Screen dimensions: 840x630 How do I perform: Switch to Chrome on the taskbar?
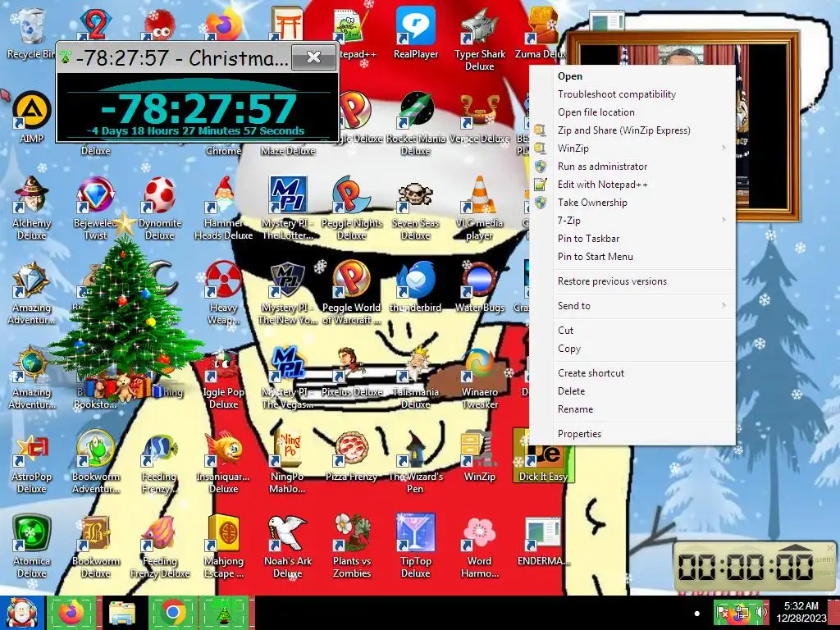click(172, 613)
